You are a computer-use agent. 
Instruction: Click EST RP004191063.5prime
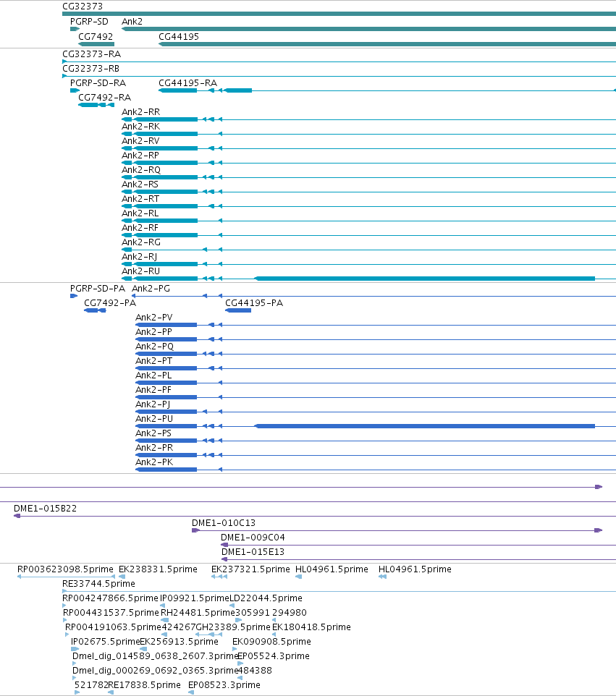(x=113, y=627)
